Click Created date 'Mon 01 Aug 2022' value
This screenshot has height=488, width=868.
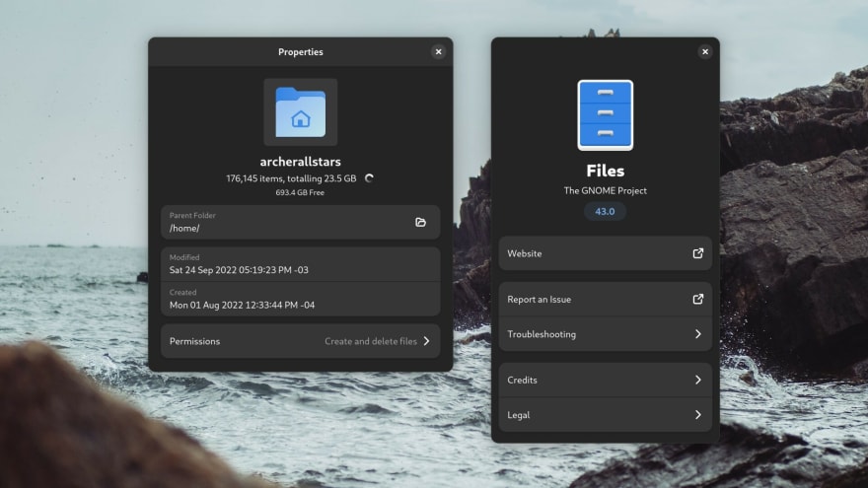[x=242, y=305]
